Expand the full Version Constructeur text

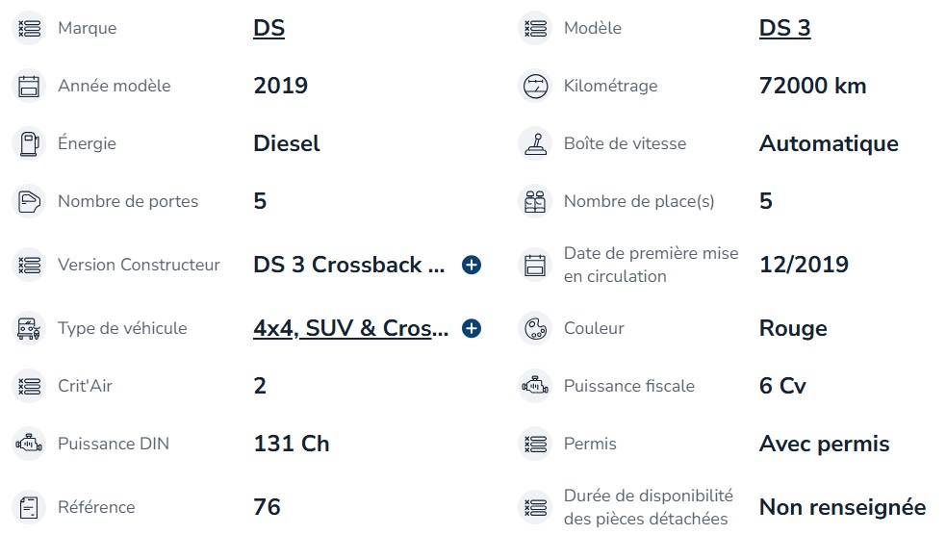[x=472, y=265]
